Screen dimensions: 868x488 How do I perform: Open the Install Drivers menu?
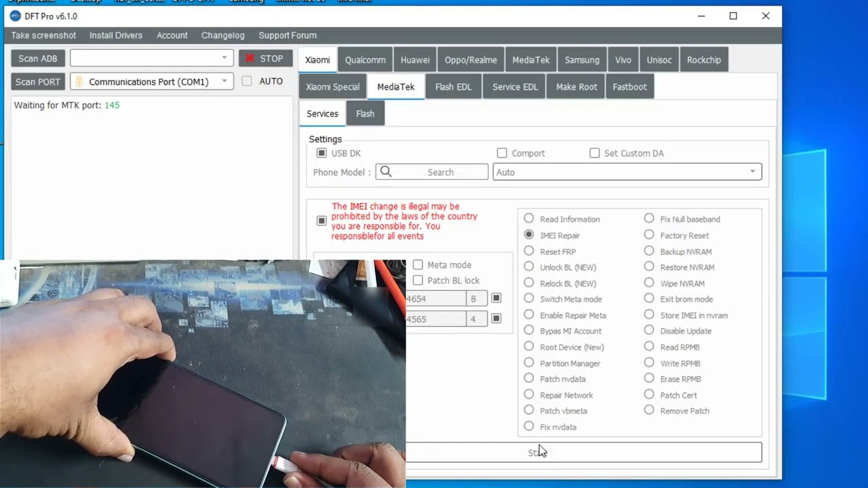point(116,35)
